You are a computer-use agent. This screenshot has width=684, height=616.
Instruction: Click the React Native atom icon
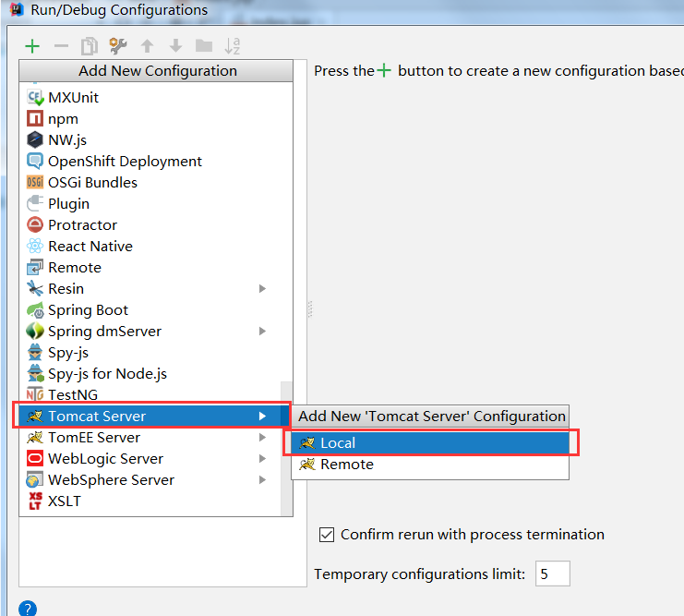(x=35, y=247)
